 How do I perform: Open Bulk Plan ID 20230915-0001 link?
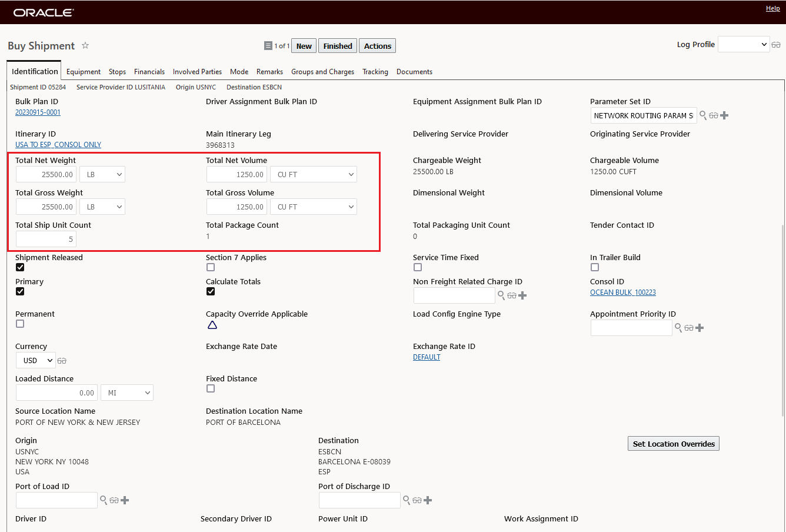pos(38,112)
